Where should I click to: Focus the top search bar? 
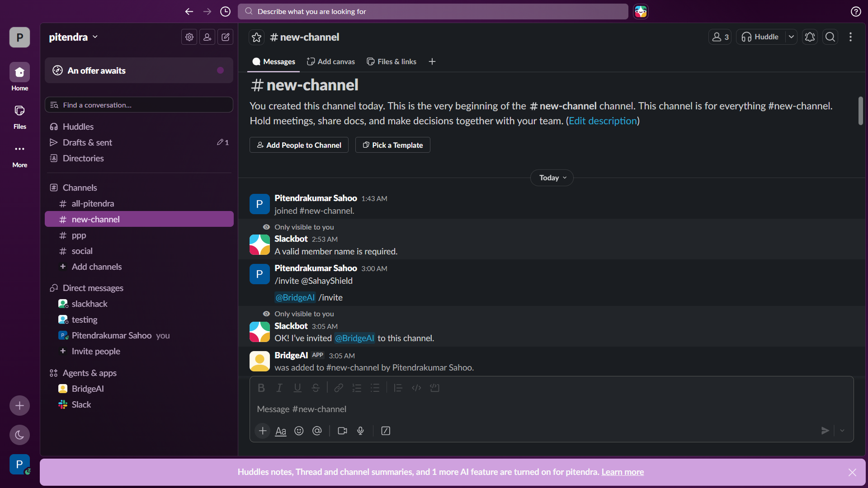coord(433,12)
